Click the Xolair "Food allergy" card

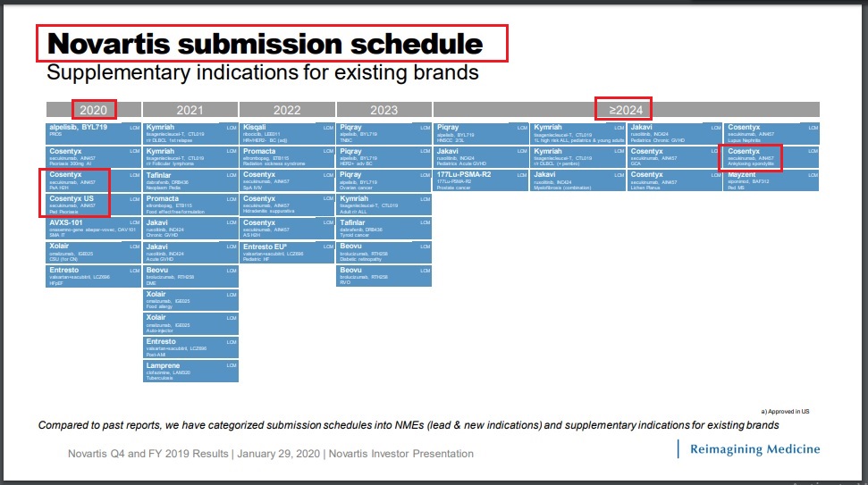[190, 300]
